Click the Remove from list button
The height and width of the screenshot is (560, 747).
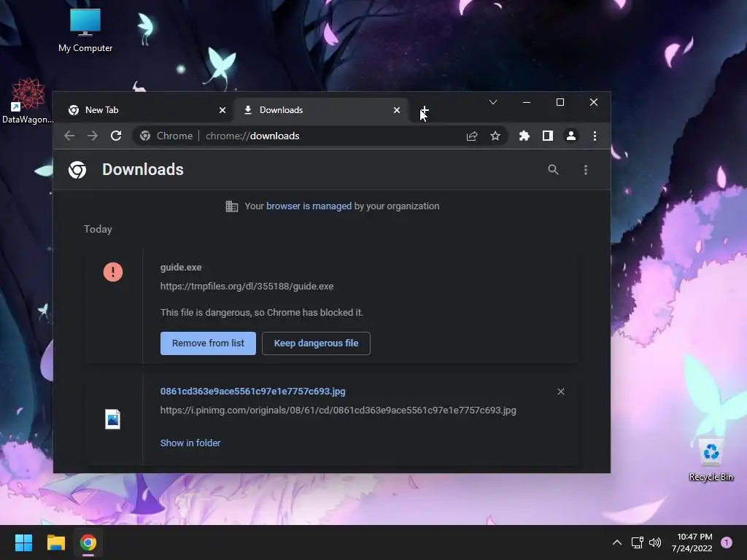click(x=208, y=343)
